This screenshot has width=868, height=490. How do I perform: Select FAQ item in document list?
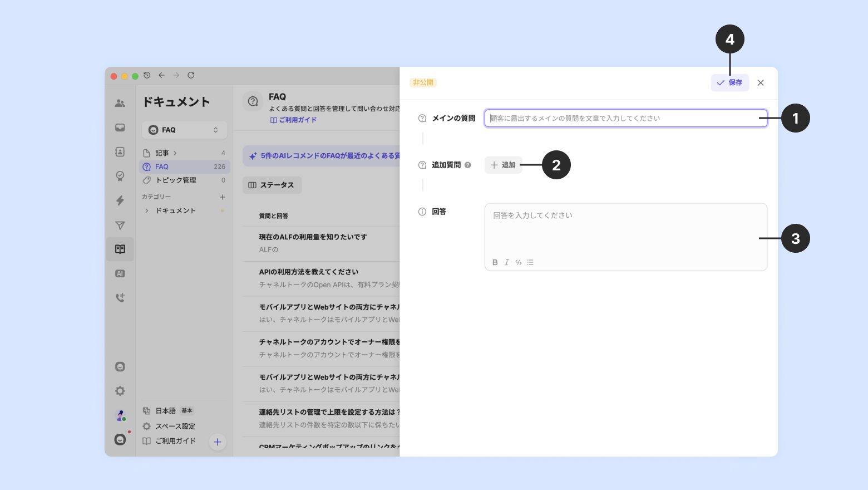point(162,166)
